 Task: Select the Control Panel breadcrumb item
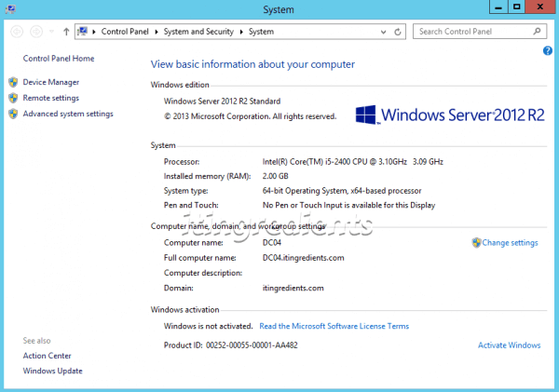pyautogui.click(x=126, y=32)
